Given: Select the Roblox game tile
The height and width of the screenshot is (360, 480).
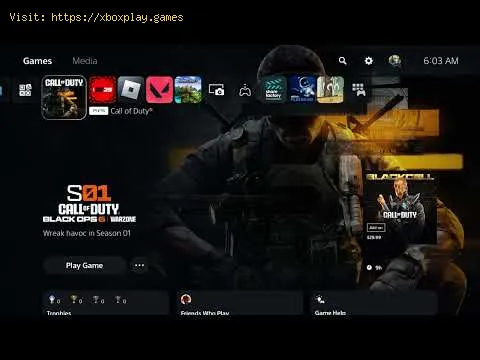Looking at the screenshot, I should [131, 90].
